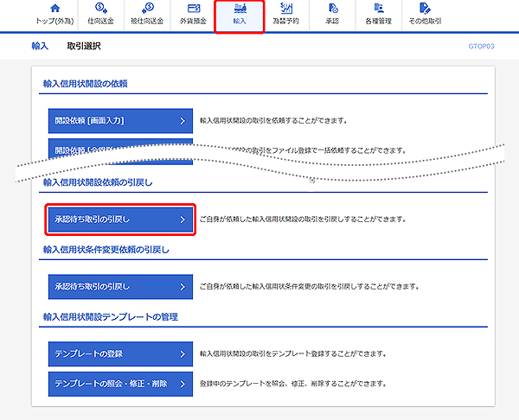
Task: Open the トップ(外為) menu label
Action: 55,21
